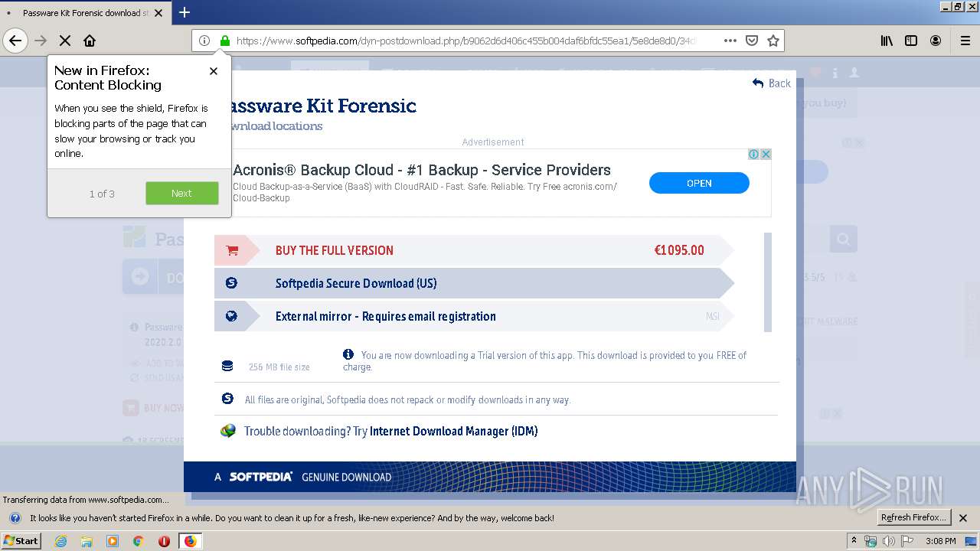Screen dimensions: 980x551
Task: Open Opera from the taskbar
Action: coord(164,541)
